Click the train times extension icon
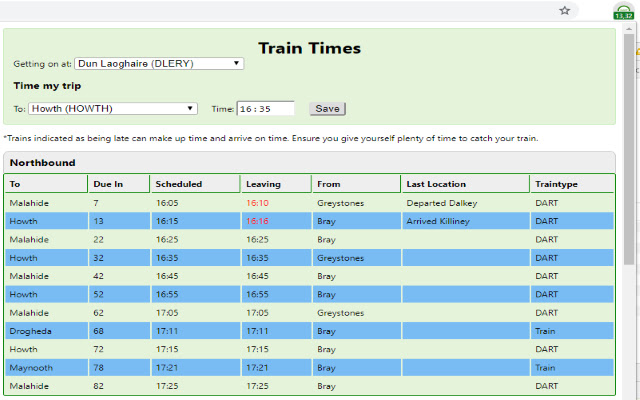640x400 pixels. [x=622, y=11]
